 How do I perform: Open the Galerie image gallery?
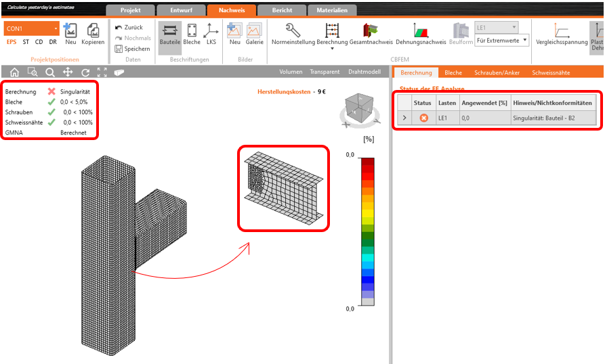tap(254, 30)
